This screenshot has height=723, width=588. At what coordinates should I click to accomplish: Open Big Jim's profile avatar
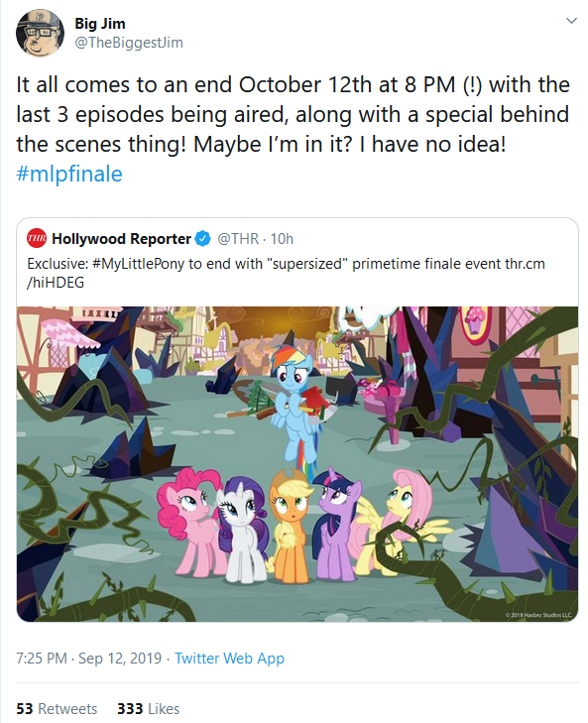(x=40, y=33)
